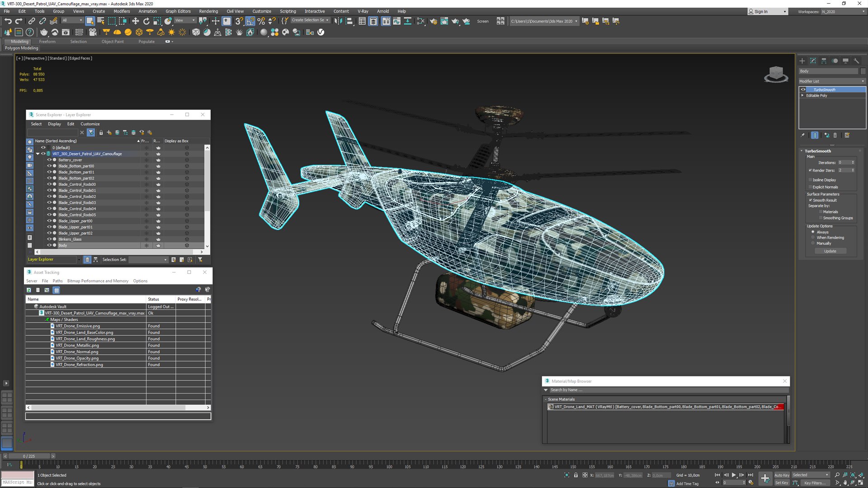Image resolution: width=868 pixels, height=488 pixels.
Task: Click the Set Key button
Action: 782,483
